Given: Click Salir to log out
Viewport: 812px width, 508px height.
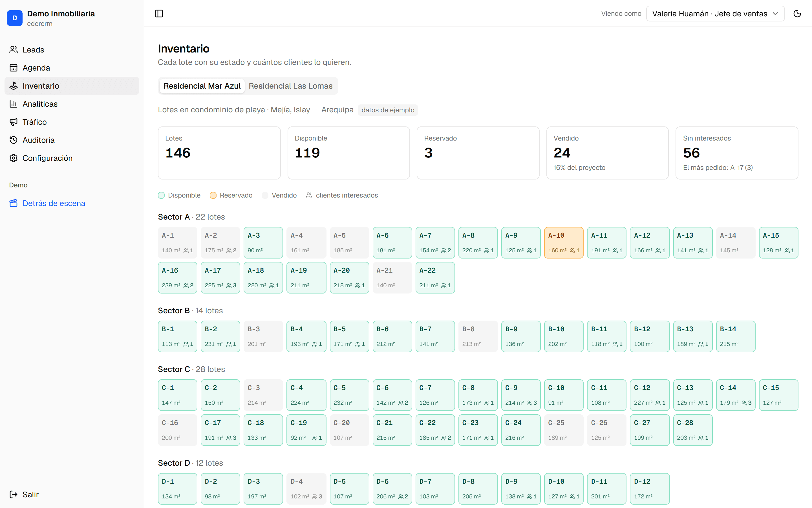Looking at the screenshot, I should [72, 494].
